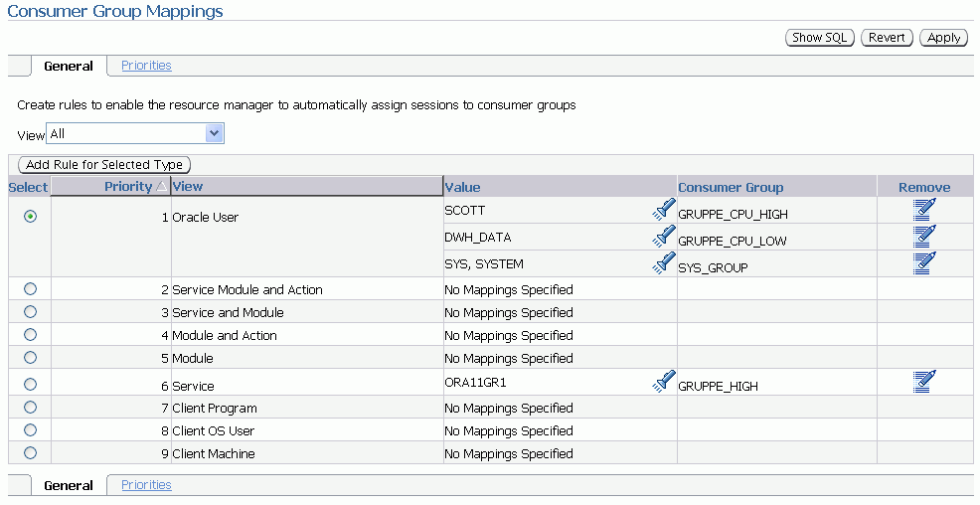Screen dimensions: 980x505
Task: Remove the GRUPPE_HIGH service mapping via its icon
Action: coord(924,382)
